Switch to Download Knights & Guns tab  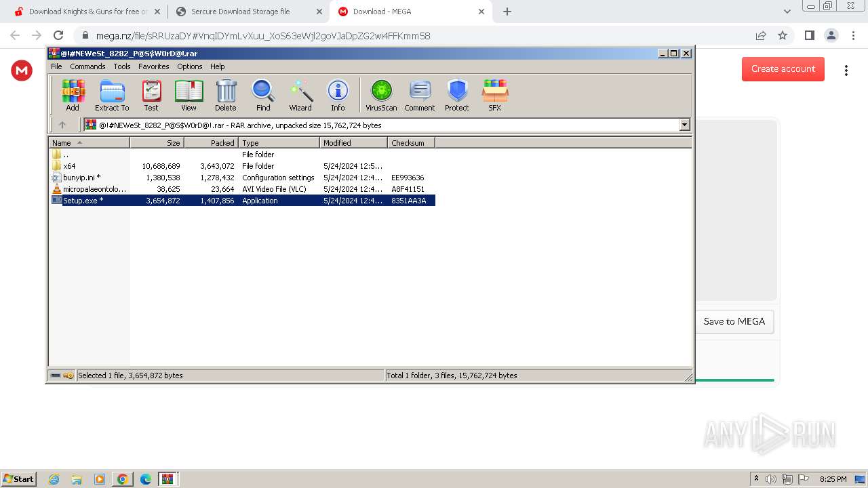87,12
